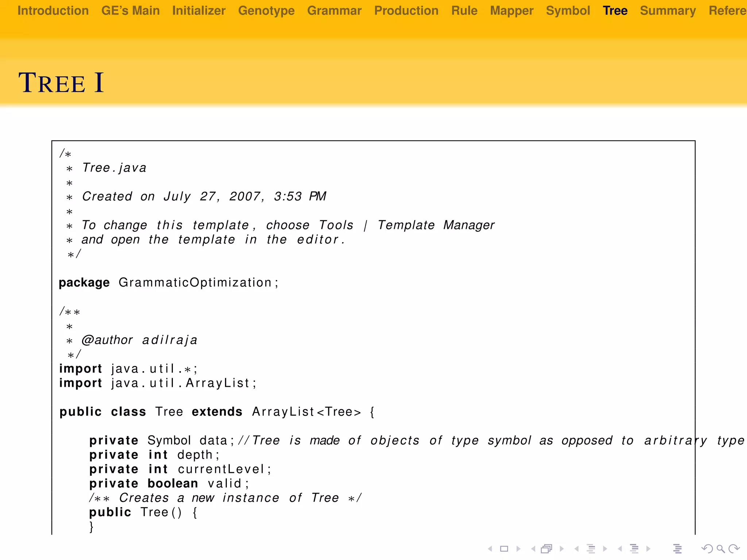Select the Rule section link

(x=464, y=11)
